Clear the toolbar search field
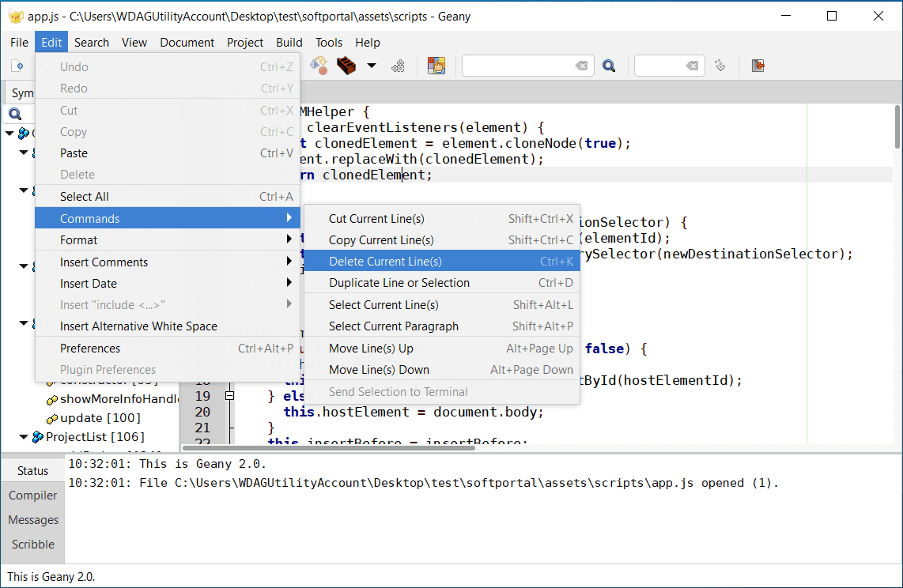 [x=582, y=66]
